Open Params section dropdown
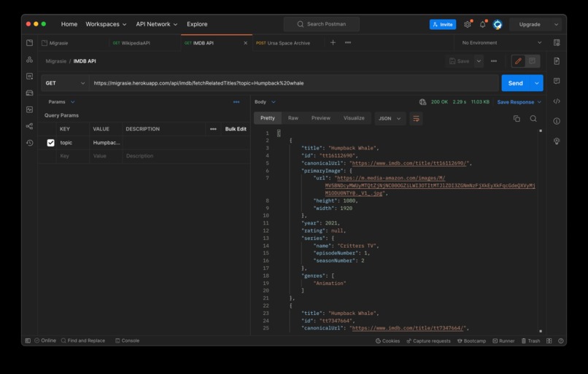The image size is (588, 374). pyautogui.click(x=61, y=102)
